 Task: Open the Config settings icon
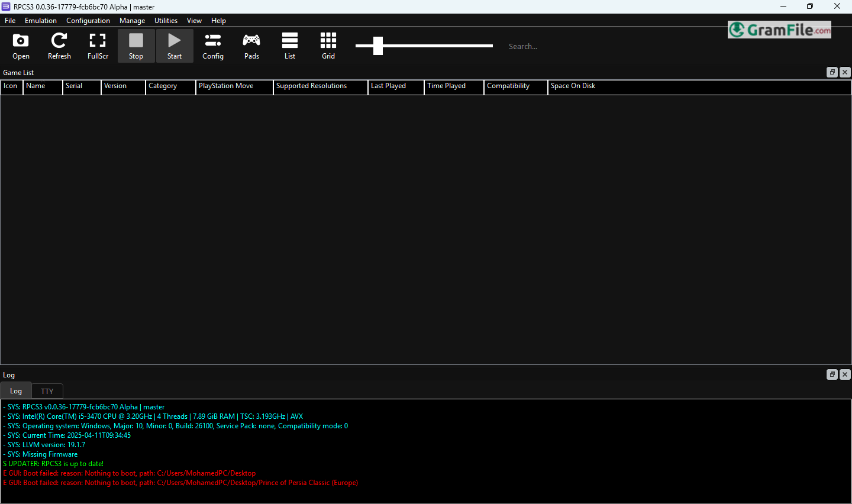click(x=213, y=46)
